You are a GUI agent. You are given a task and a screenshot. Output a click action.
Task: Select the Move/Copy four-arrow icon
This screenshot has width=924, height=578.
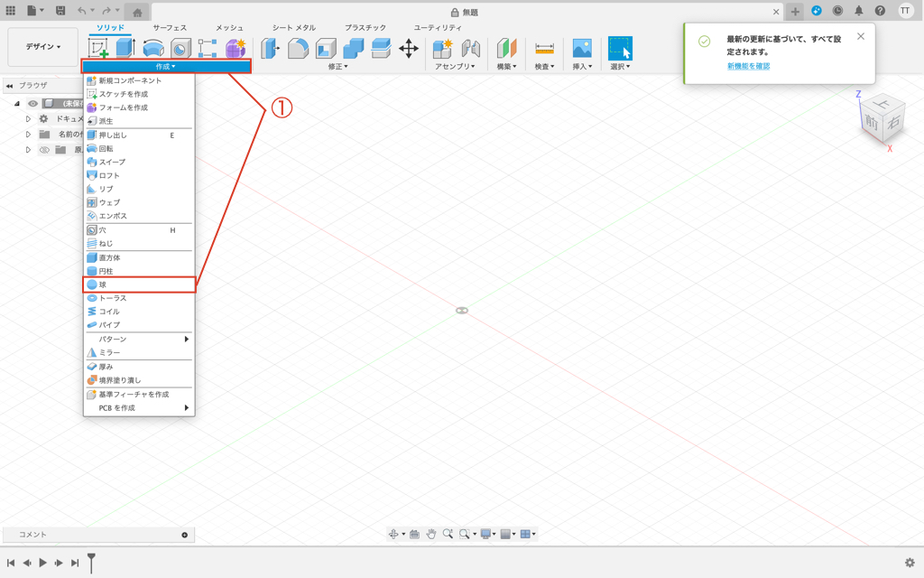409,49
